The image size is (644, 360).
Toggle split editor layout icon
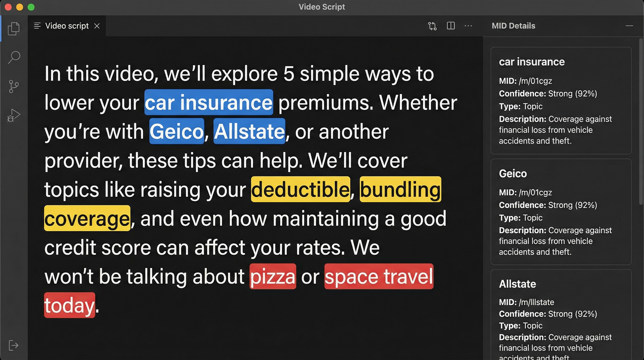[450, 26]
